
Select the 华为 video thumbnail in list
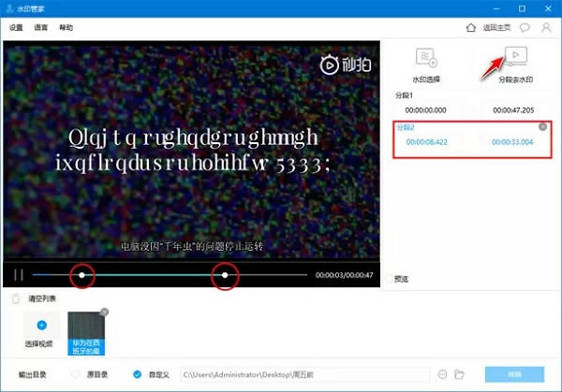point(87,329)
